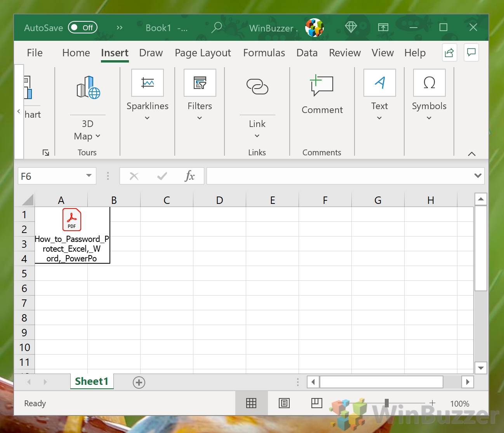Select the Sheet1 worksheet tab

click(92, 381)
